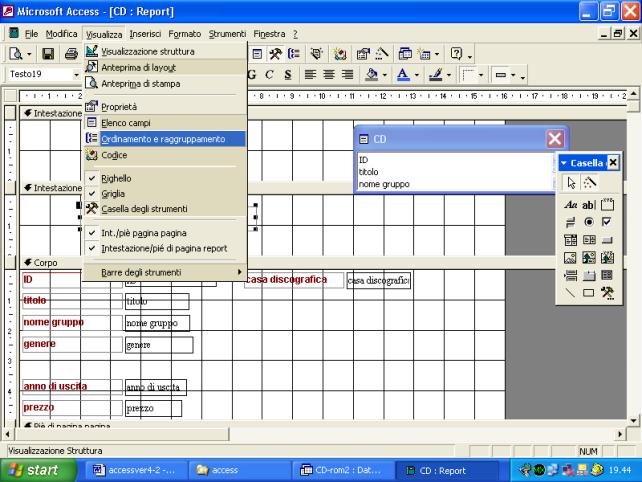Click the Align Right icon
This screenshot has height=482, width=642.
[347, 75]
